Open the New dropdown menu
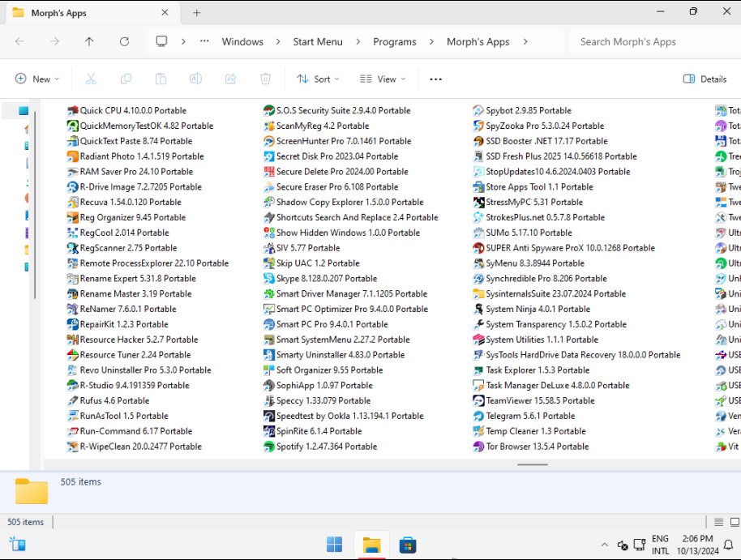The image size is (741, 560). tap(37, 79)
